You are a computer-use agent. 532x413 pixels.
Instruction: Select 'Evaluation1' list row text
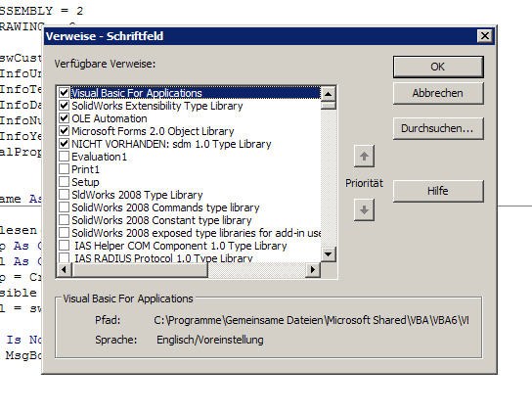pyautogui.click(x=99, y=157)
